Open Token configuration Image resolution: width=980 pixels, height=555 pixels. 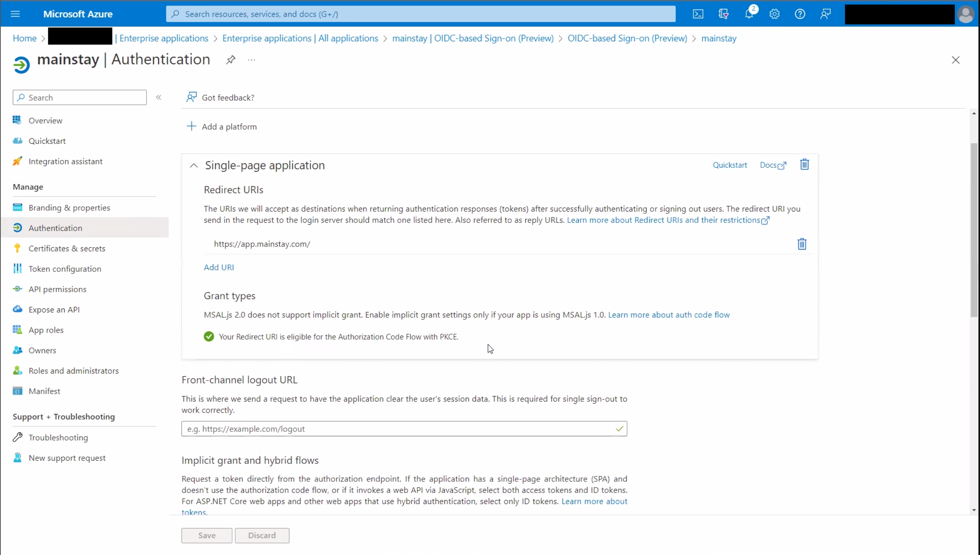[65, 269]
